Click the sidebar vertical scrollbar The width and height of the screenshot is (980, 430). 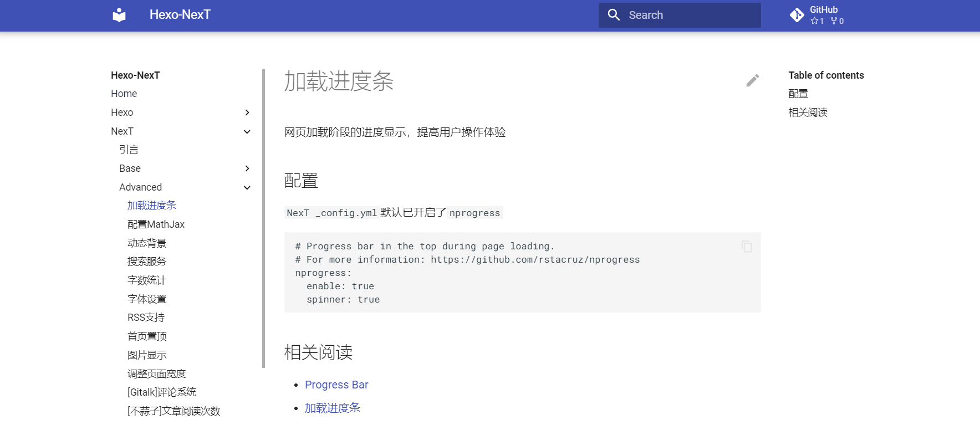(x=263, y=218)
